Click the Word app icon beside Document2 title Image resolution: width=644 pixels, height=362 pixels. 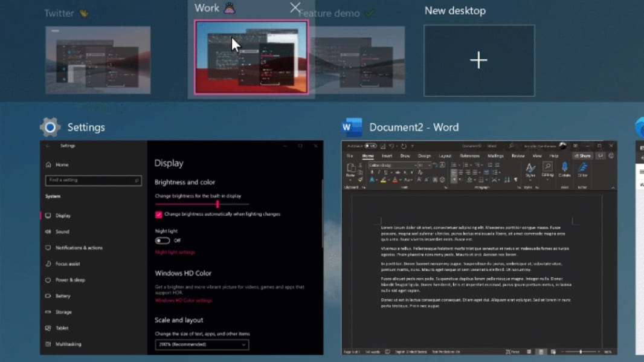point(351,128)
